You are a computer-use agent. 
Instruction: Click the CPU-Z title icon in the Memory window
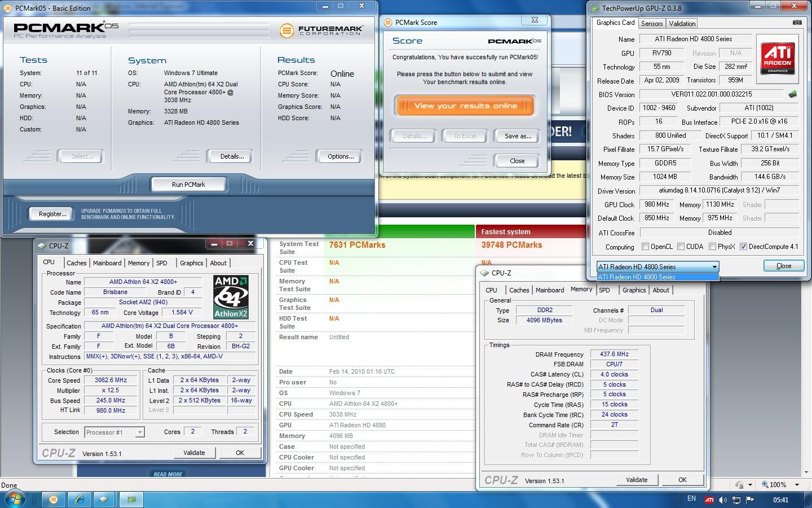tap(484, 273)
